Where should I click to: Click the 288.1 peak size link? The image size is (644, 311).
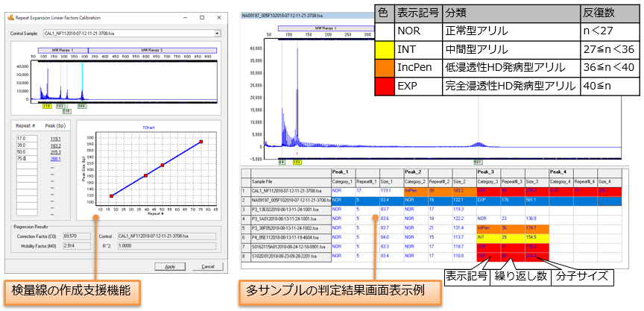pyautogui.click(x=55, y=158)
